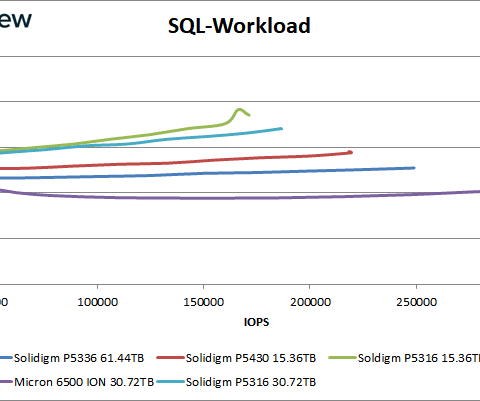Click light blue legend swatch for P5316 30.72TB
The height and width of the screenshot is (401, 480).
(170, 382)
